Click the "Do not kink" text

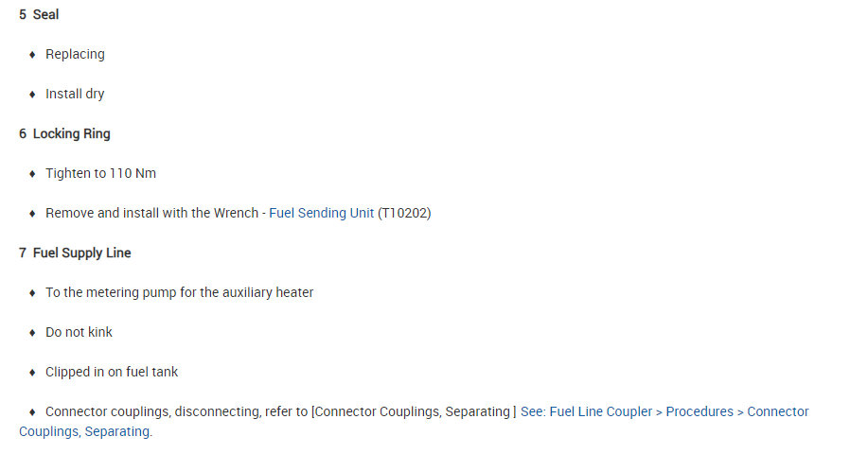(79, 333)
